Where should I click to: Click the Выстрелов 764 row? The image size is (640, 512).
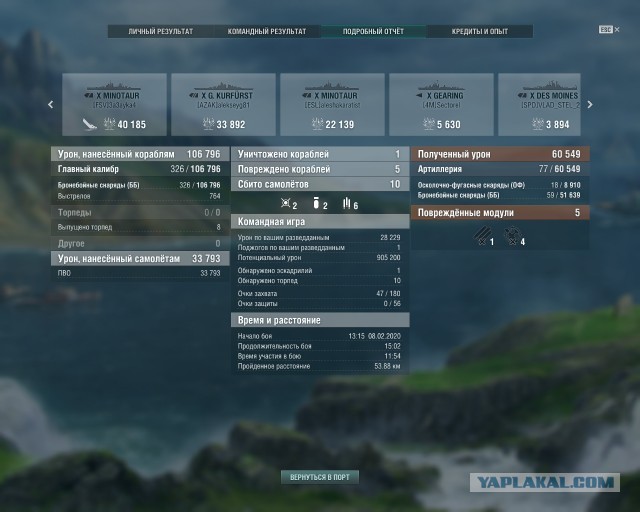(x=140, y=196)
